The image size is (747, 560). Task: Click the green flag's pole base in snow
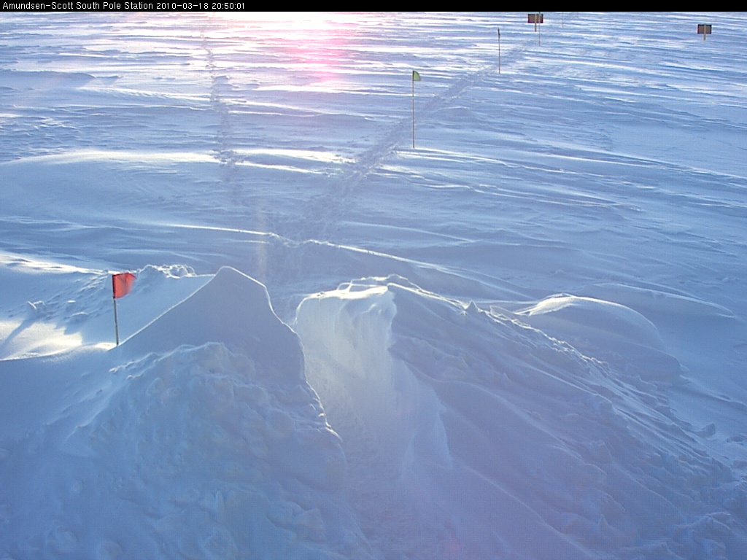click(414, 147)
